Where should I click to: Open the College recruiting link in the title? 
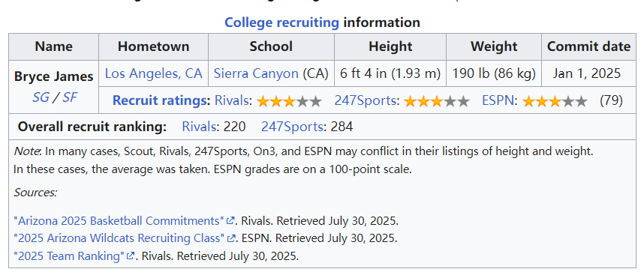coord(281,22)
